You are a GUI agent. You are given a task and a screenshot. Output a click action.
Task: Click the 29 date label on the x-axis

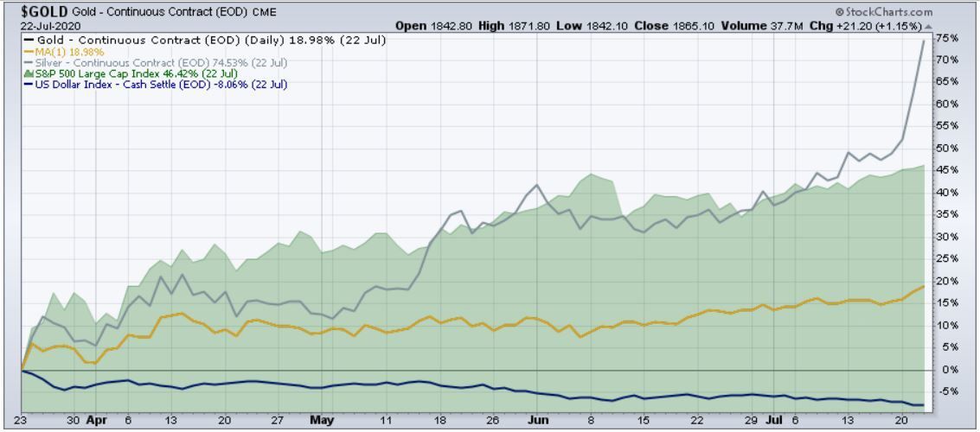[x=752, y=420]
